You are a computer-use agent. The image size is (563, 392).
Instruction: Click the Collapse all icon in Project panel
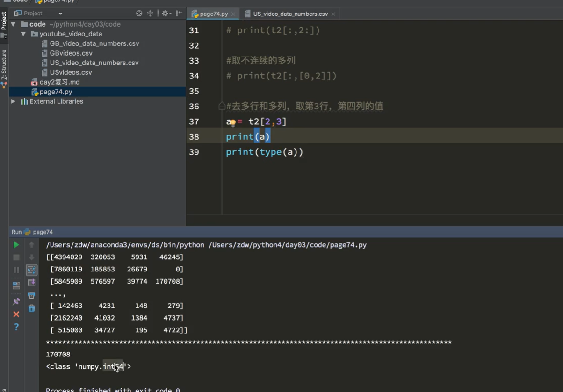tap(150, 14)
